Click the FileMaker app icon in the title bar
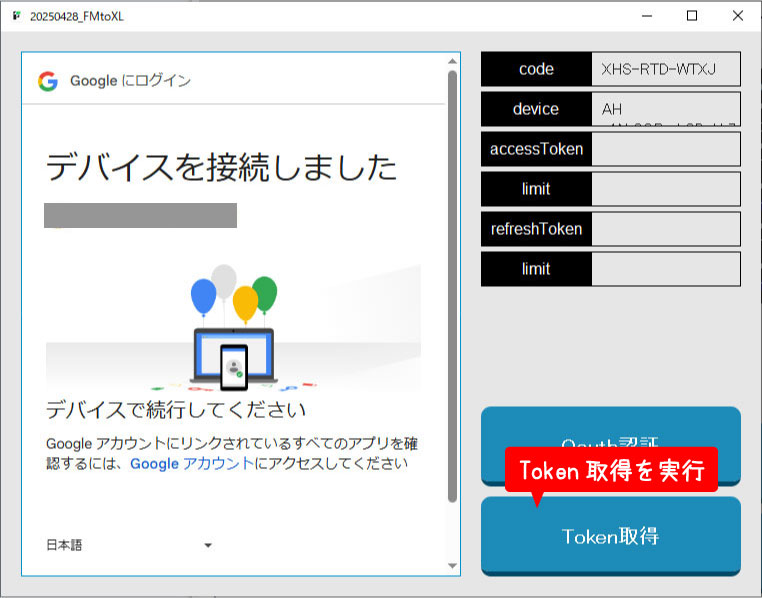762x598 pixels. (x=17, y=16)
